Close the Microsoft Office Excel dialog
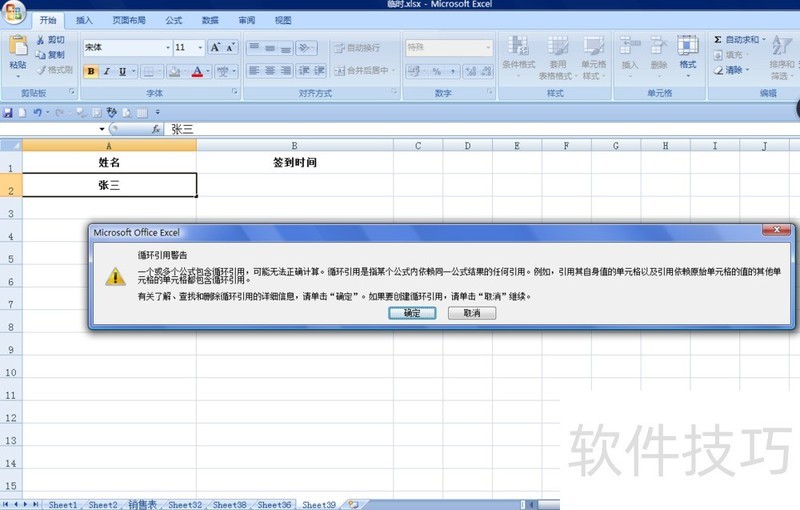 (x=776, y=230)
